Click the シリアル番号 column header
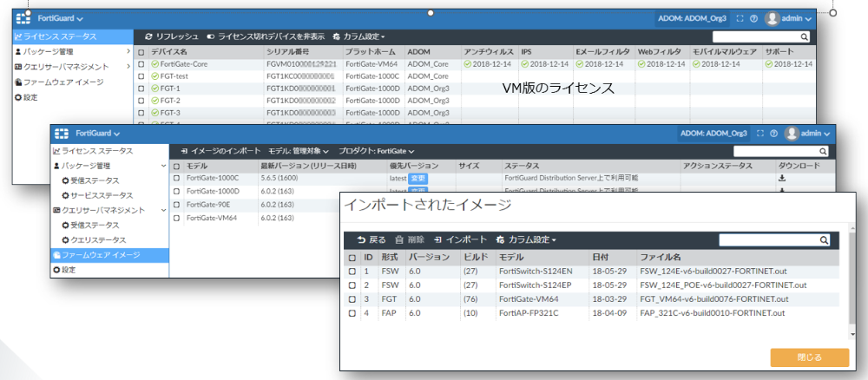 [x=286, y=52]
